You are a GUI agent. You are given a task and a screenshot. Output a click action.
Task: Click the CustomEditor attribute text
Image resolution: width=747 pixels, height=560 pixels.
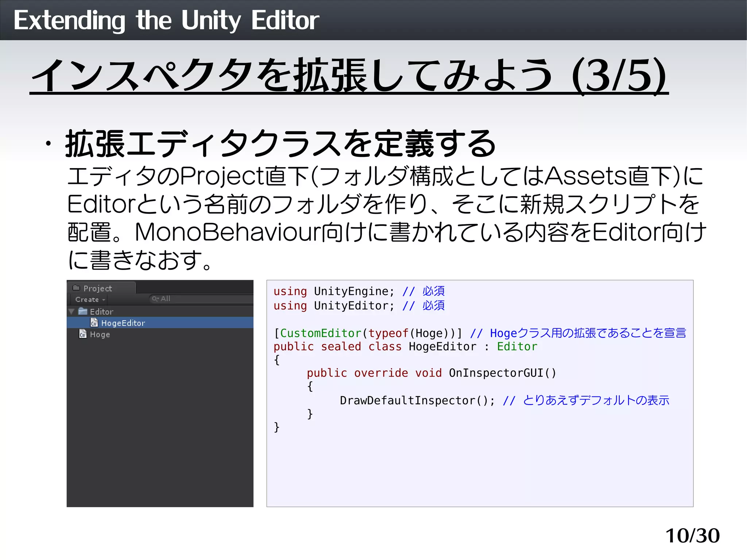click(x=320, y=333)
